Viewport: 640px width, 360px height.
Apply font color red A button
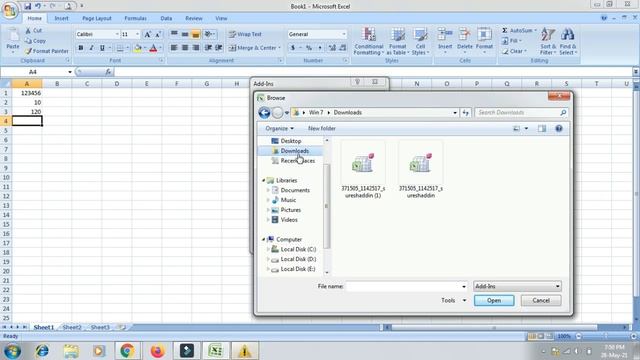153,48
